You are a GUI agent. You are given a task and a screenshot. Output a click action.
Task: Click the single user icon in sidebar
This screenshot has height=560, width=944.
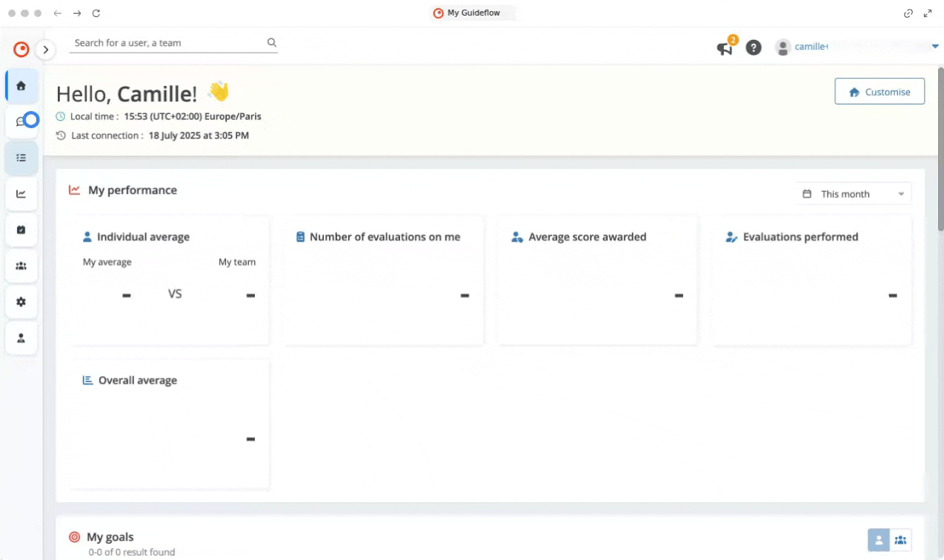(x=21, y=339)
